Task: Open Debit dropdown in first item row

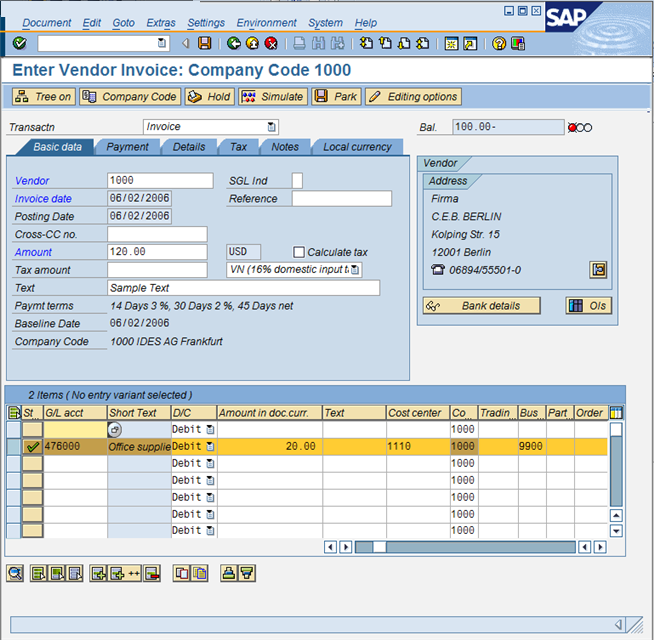Action: pyautogui.click(x=210, y=430)
